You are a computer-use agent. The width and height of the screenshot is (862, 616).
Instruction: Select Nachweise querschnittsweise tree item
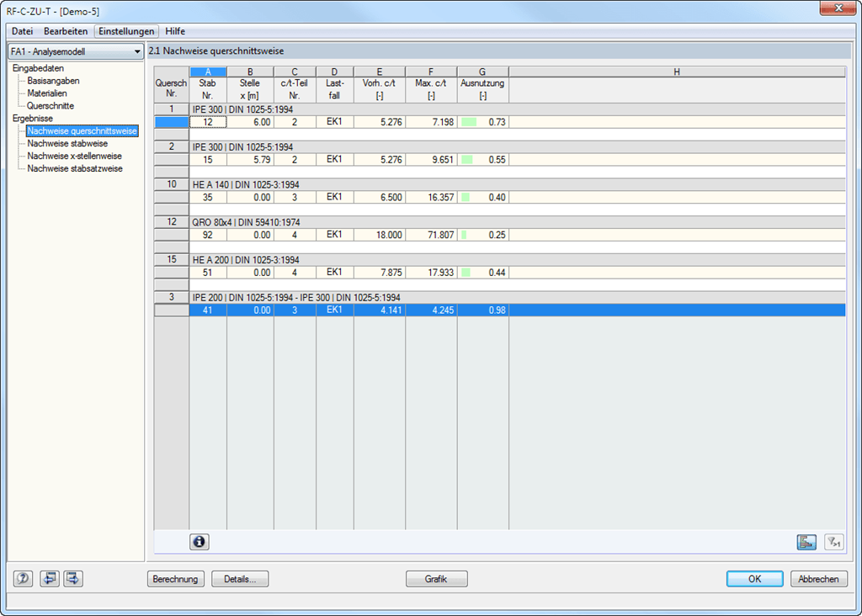point(82,130)
